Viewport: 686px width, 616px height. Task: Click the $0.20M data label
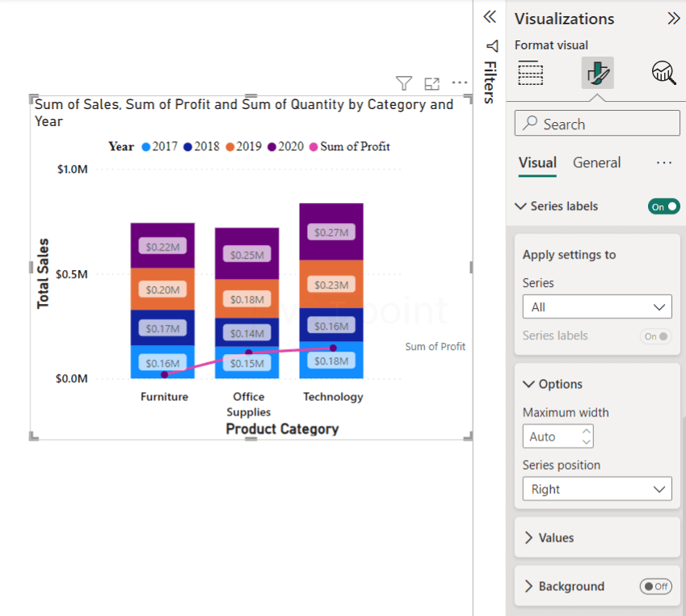pos(162,289)
